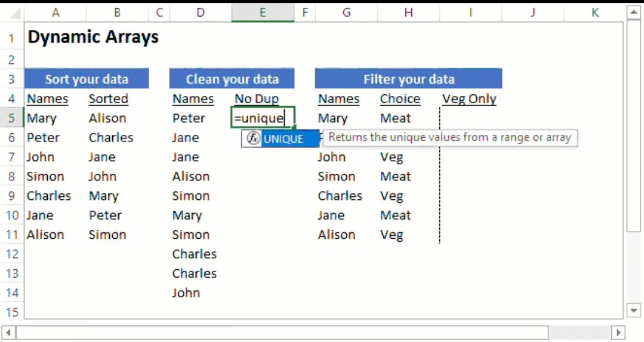Select column A header
The image size is (644, 342).
[x=56, y=12]
